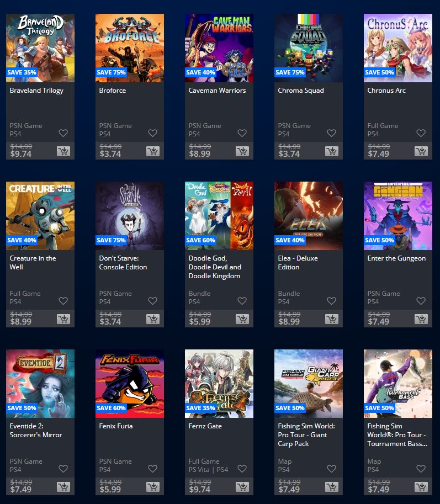Open the Enter the Gungeon title link
Viewport: 440px width, 504px height.
pos(396,258)
